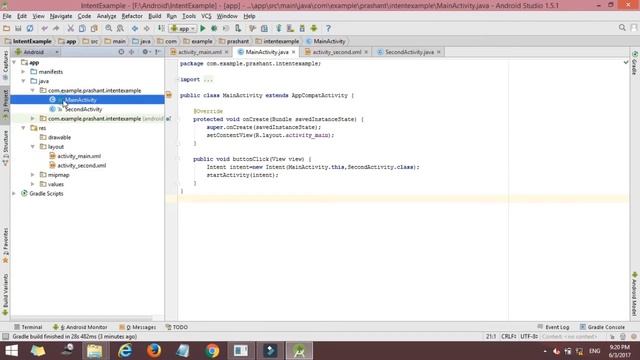Collapse the app module node
Image resolution: width=640 pixels, height=360 pixels.
point(15,62)
